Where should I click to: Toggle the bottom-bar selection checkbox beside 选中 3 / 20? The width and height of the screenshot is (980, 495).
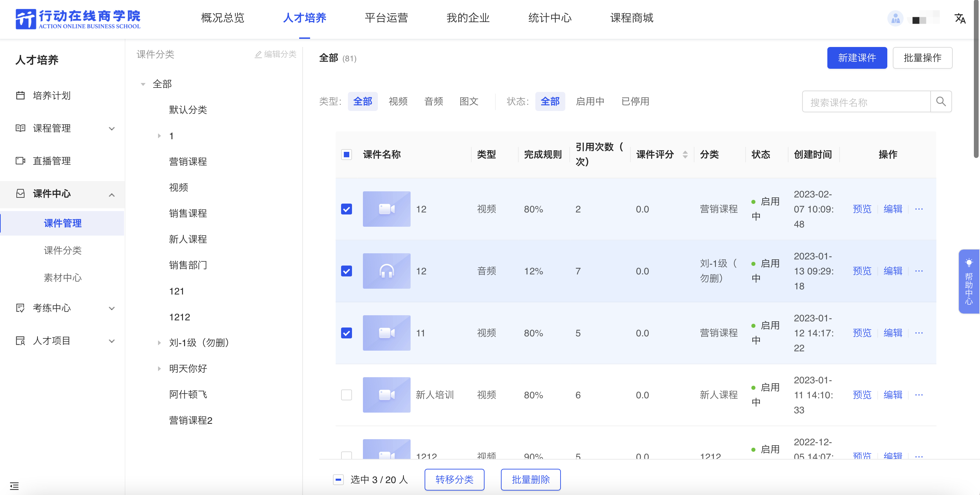[x=338, y=480]
